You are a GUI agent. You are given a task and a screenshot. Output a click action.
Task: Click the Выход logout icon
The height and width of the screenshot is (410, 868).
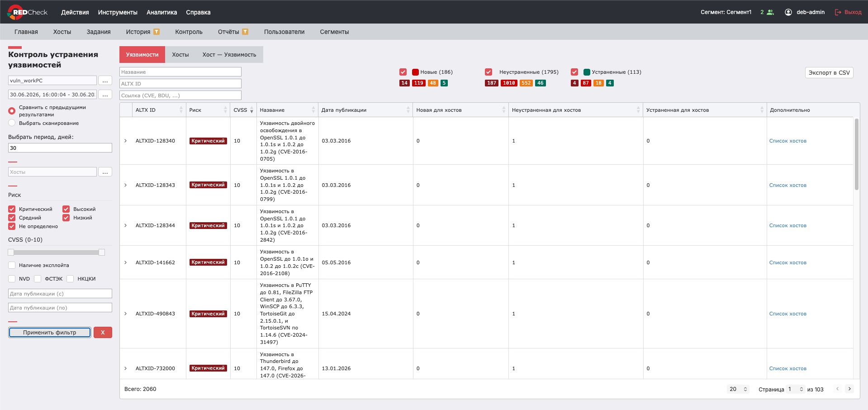tap(838, 12)
